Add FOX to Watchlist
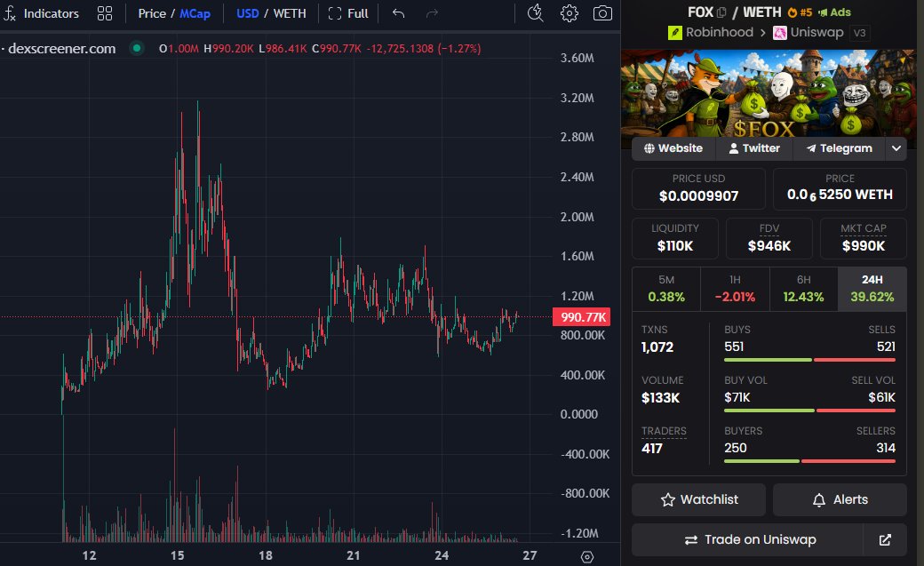Screen dimensions: 924x566 coord(698,500)
